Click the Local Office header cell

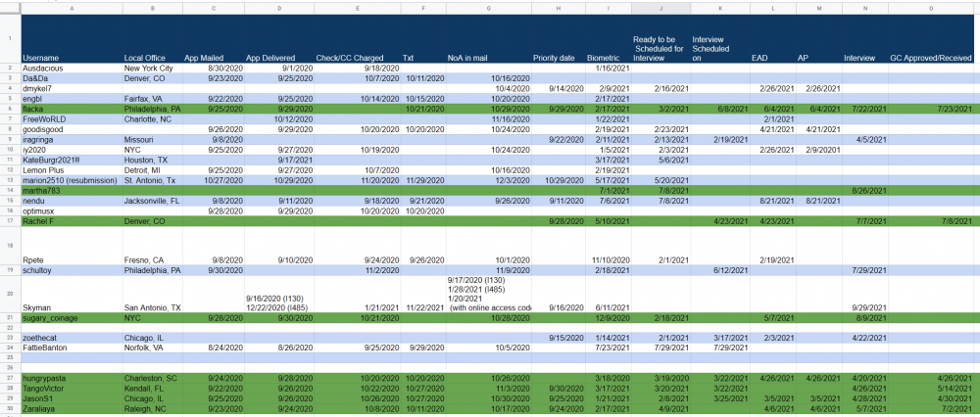coord(153,38)
